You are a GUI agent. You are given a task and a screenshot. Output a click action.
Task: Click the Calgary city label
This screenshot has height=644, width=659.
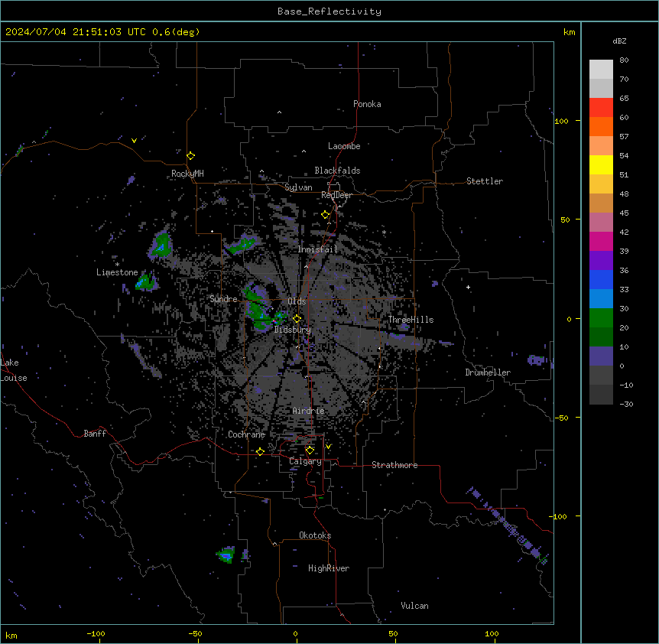pos(305,461)
